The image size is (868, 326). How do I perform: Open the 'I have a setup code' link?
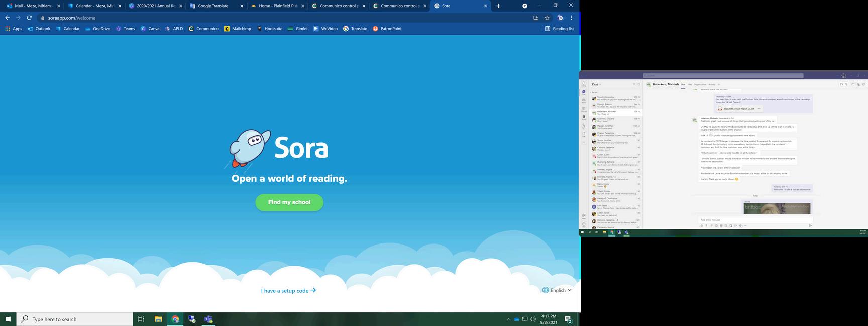[288, 290]
